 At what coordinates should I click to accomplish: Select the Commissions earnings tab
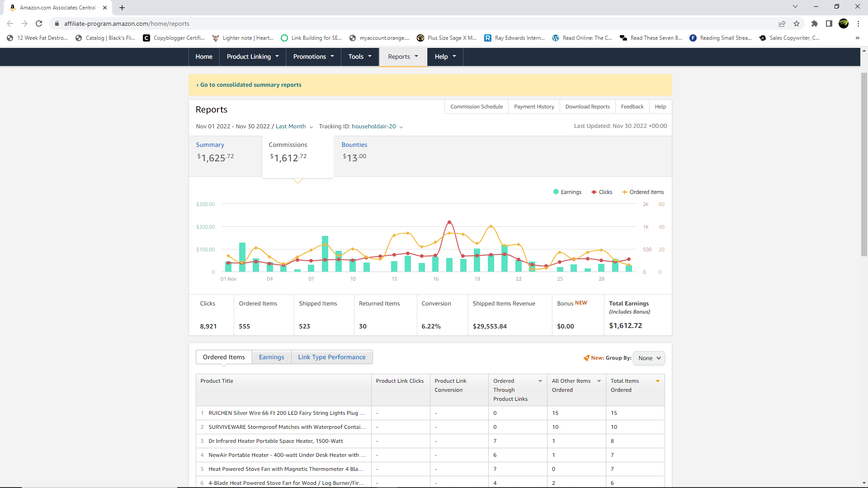click(298, 156)
